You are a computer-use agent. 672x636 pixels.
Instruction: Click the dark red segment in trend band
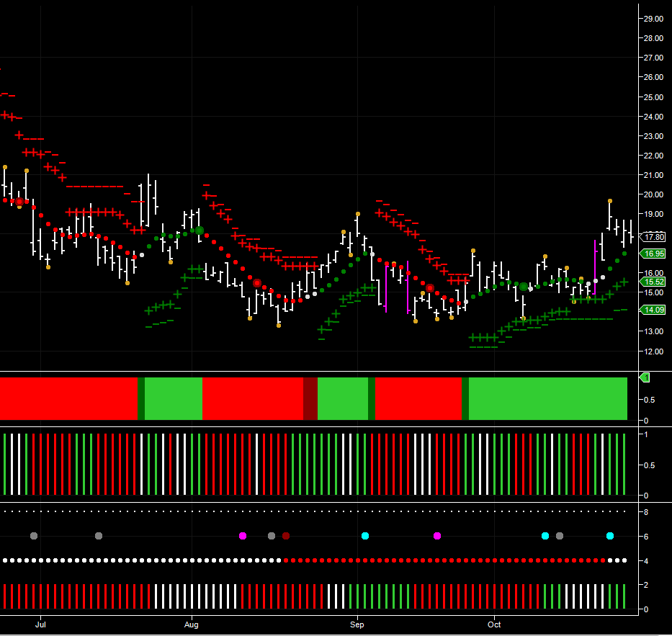[x=310, y=398]
